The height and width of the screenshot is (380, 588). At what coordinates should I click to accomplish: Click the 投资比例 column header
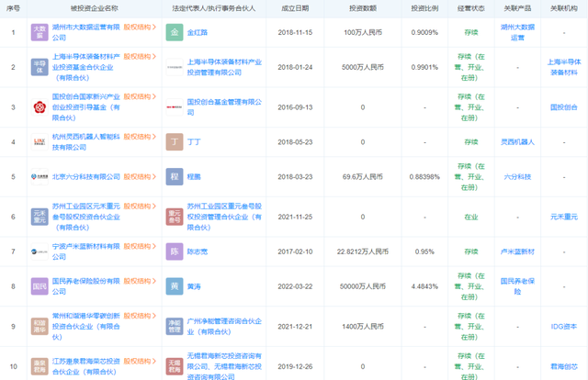[x=424, y=8]
